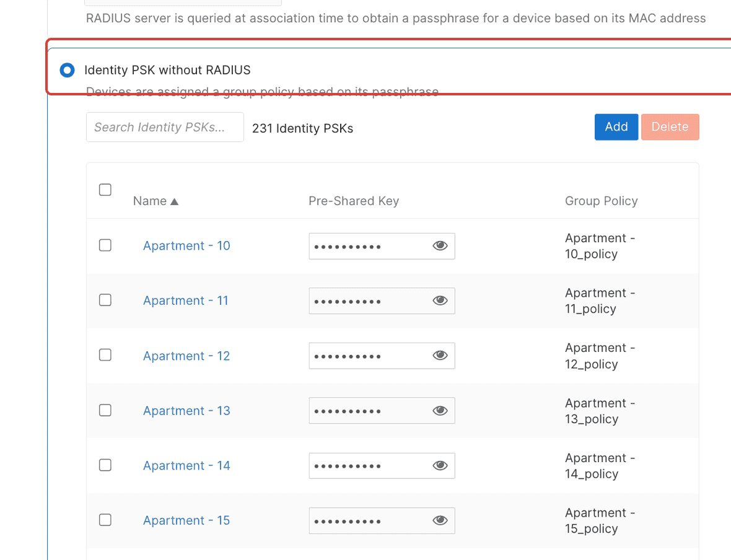Reveal Apartment - 10 pre-shared key eye icon

click(x=440, y=246)
